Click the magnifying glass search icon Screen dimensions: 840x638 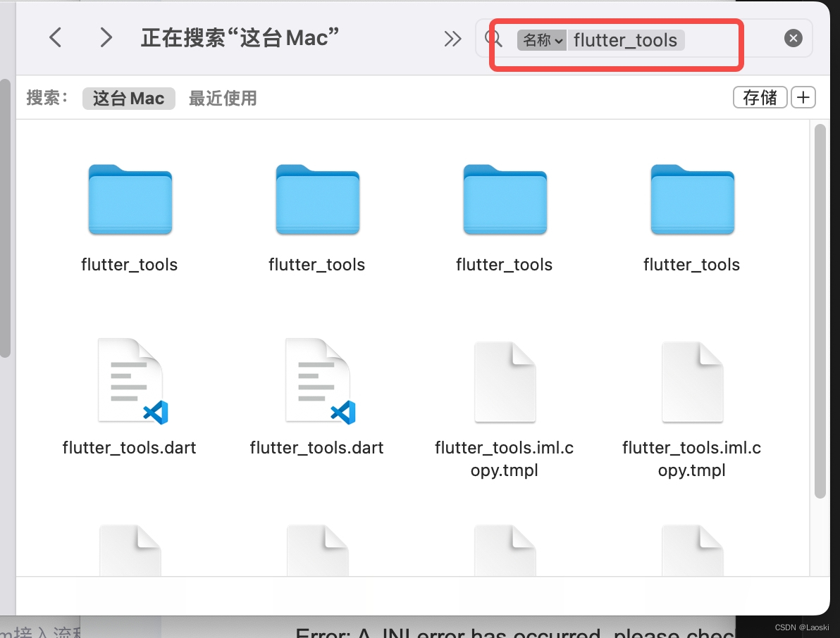[x=493, y=39]
